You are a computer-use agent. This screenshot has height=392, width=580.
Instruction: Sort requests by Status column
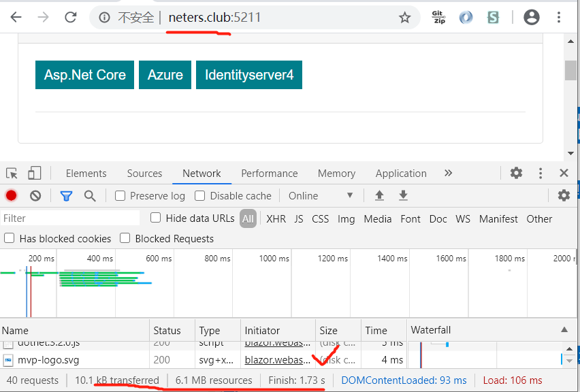172,330
